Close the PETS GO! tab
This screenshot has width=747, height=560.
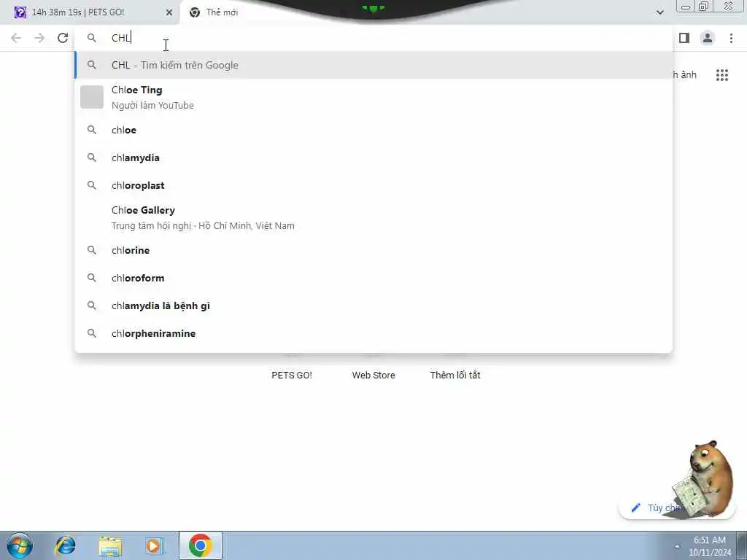click(x=169, y=12)
